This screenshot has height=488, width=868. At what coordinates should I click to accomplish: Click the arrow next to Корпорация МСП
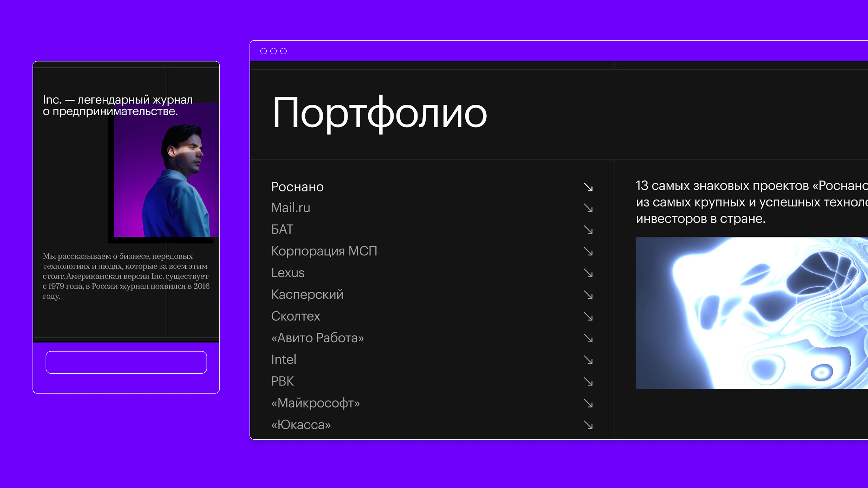pyautogui.click(x=588, y=252)
